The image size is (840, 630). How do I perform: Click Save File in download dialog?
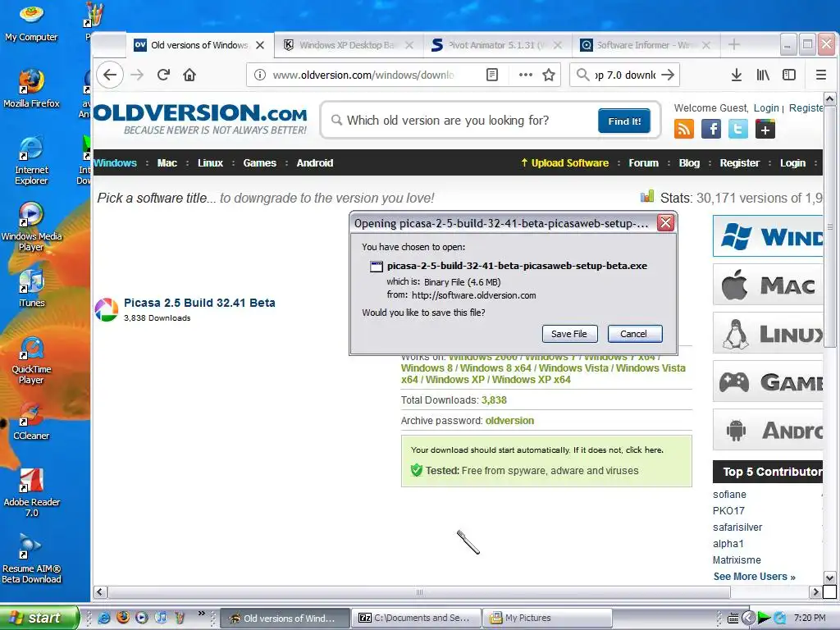569,334
